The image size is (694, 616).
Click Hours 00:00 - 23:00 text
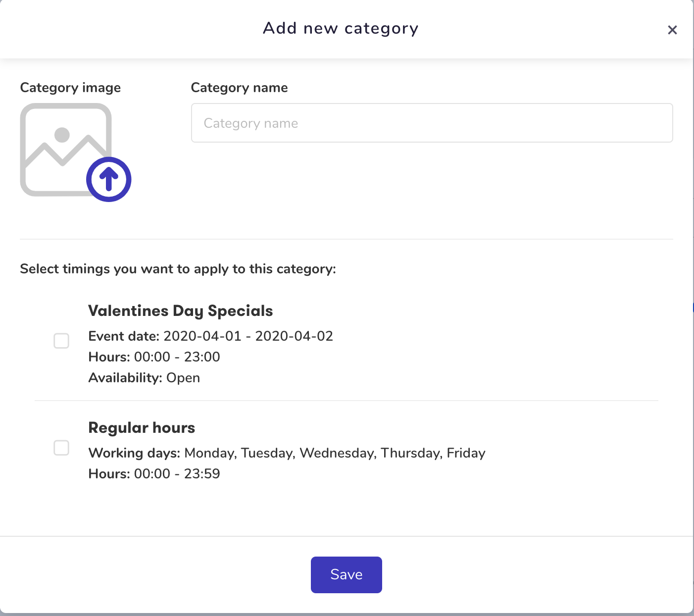tap(154, 357)
